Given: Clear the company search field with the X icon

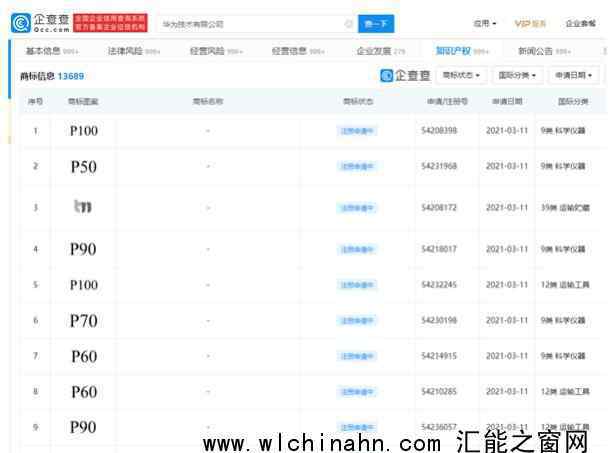Looking at the screenshot, I should [349, 24].
